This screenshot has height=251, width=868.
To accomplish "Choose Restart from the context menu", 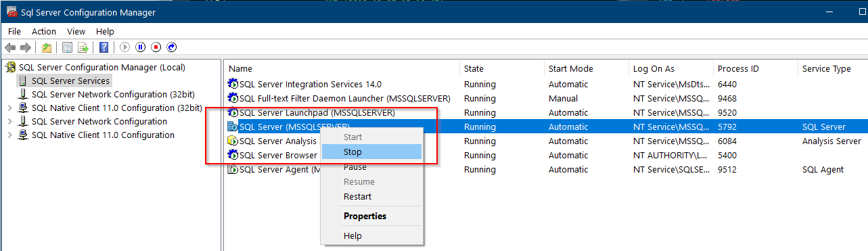I will (371, 196).
